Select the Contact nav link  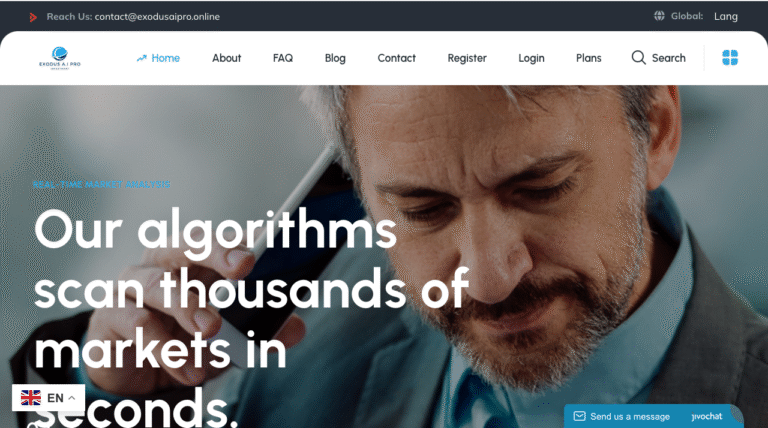[396, 58]
